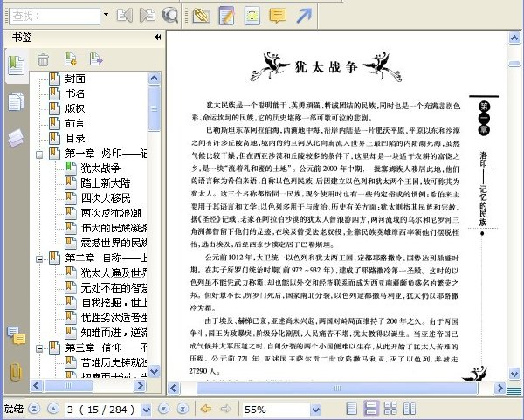
Task: Select the blue arrow drawing tool
Action: 303,16
